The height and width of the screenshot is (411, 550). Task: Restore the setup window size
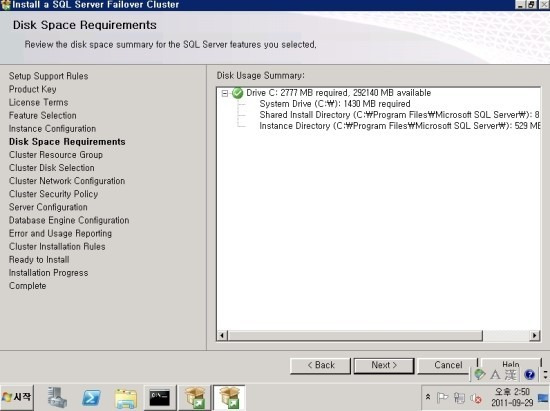(x=532, y=5)
